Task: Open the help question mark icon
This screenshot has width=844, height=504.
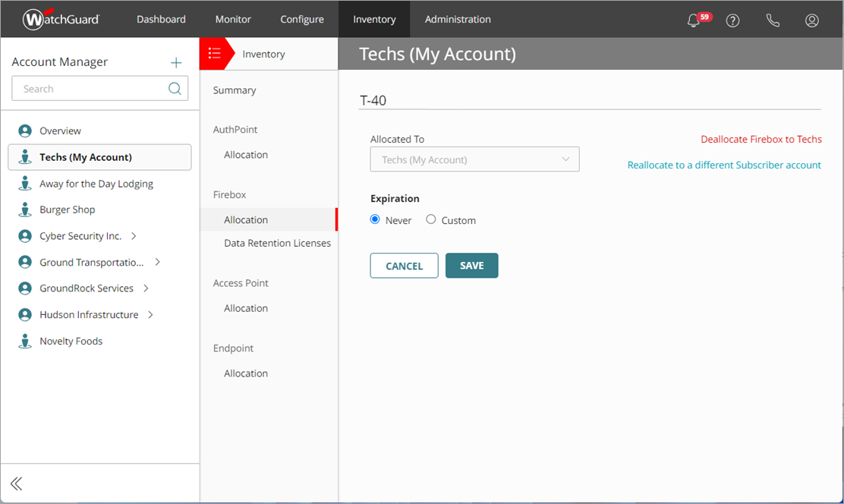Action: [732, 20]
